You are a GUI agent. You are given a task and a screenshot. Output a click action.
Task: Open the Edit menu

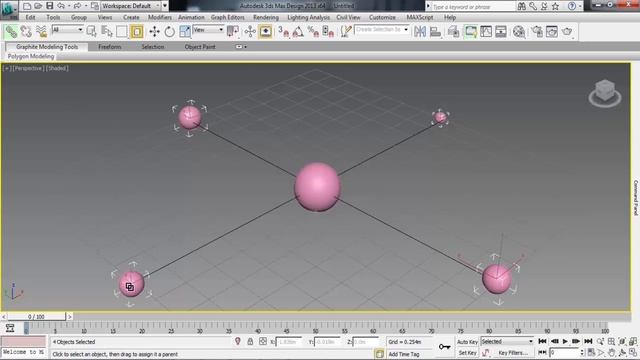point(31,18)
